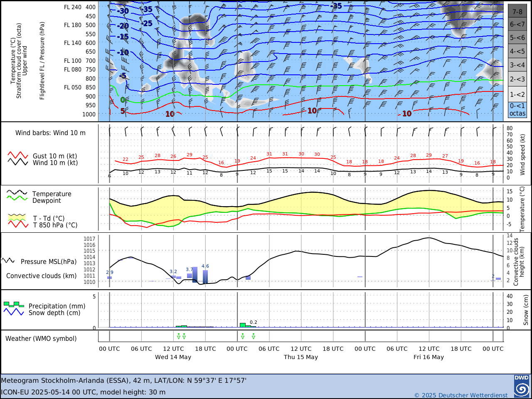Click the 1017 pressure axis value
532x399 pixels.
89,239
